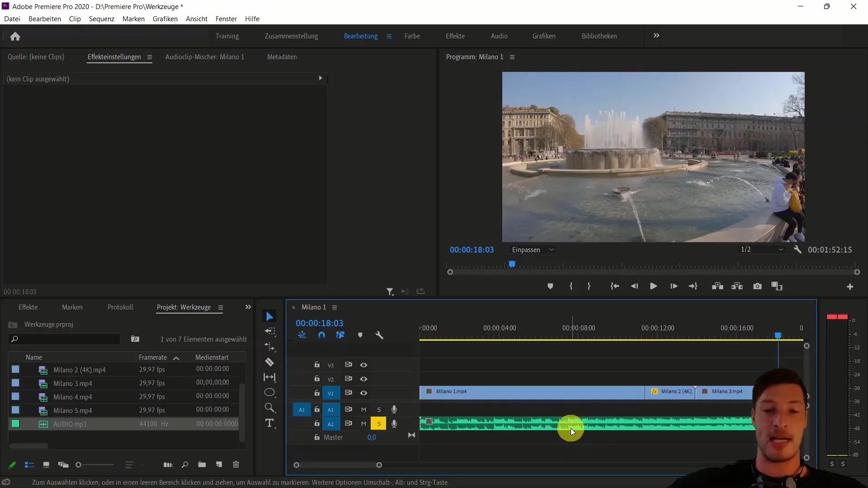Screen dimensions: 868x488
Task: Open Projekt Werkzeuge panel menu
Action: (221, 307)
